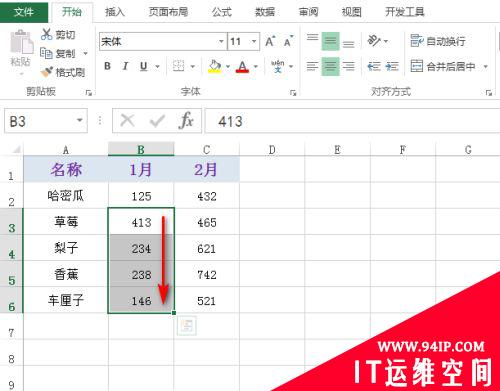This screenshot has width=500, height=391.
Task: Click the confirm checkmark formula icon
Action: 157,121
